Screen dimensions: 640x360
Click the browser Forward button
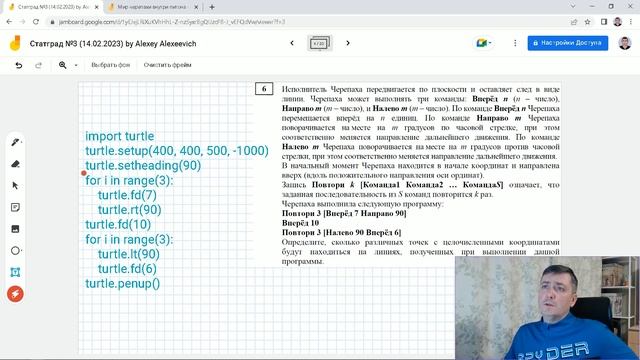(22, 22)
